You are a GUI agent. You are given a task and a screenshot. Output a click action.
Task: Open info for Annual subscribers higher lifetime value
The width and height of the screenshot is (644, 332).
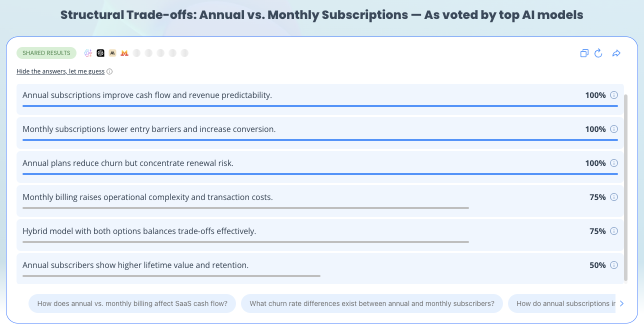614,265
